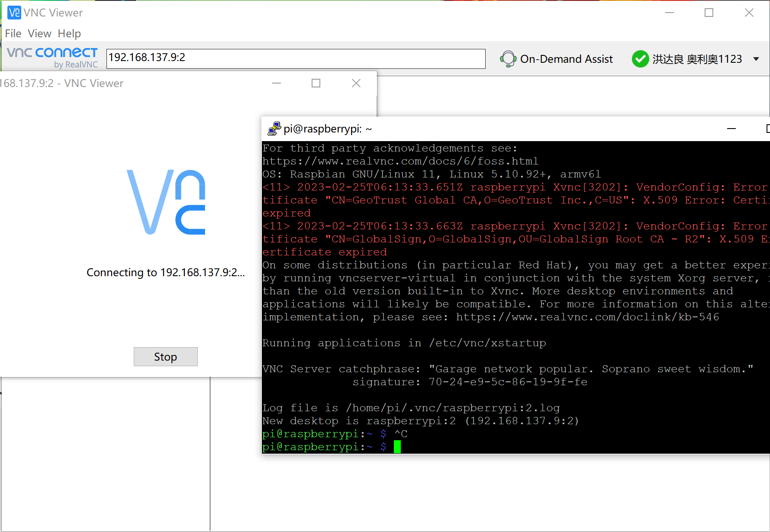The width and height of the screenshot is (770, 532).
Task: Expand the account dropdown arrow
Action: tap(756, 59)
